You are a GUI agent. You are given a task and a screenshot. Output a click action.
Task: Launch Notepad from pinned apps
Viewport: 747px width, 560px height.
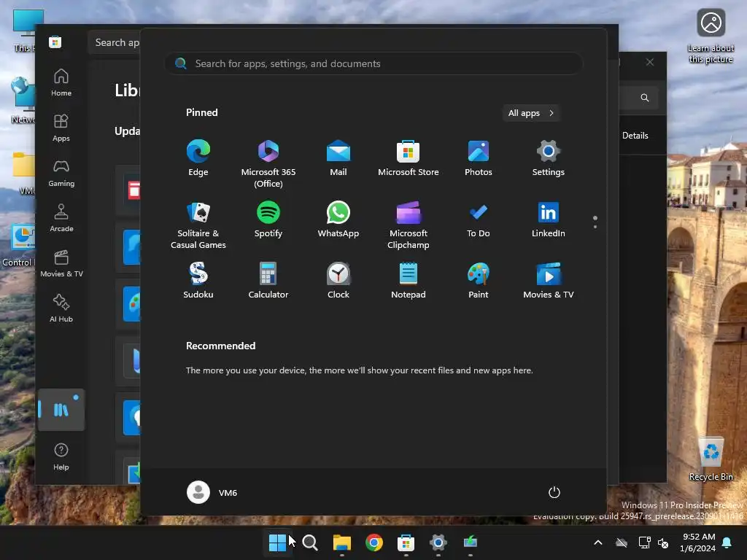pos(409,281)
